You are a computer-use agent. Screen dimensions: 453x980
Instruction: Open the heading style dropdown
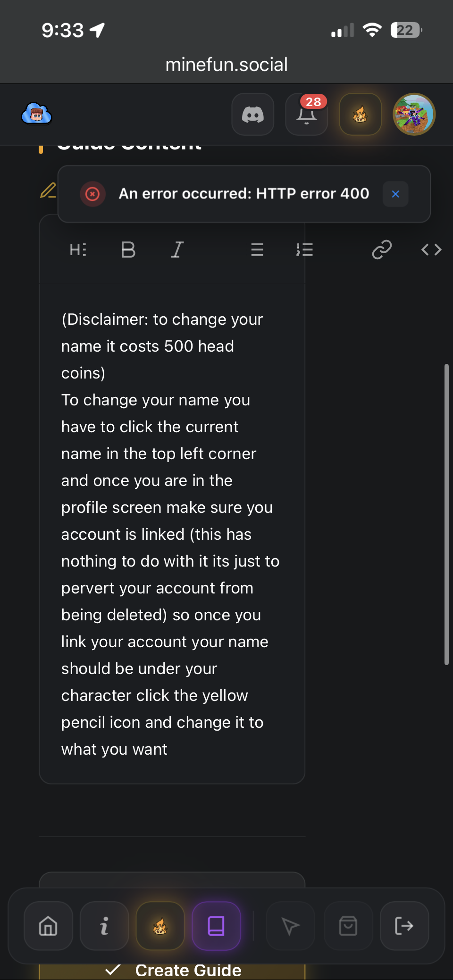pos(78,249)
